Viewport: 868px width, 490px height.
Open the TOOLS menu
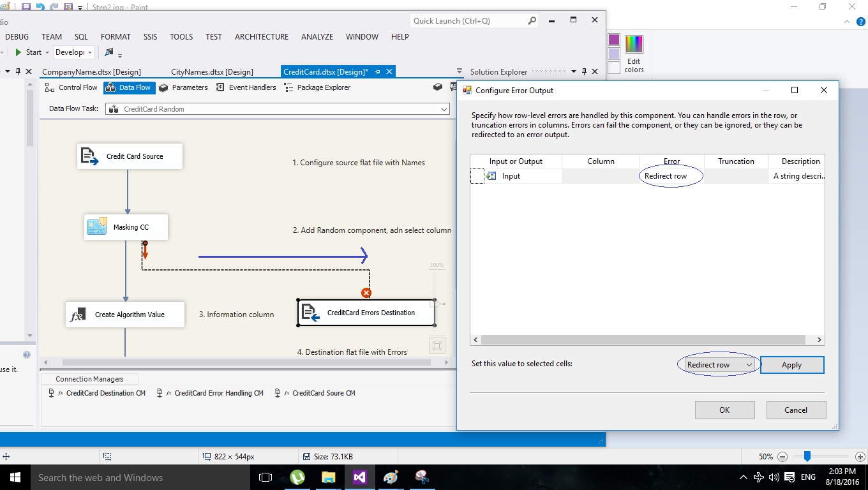[x=181, y=36]
